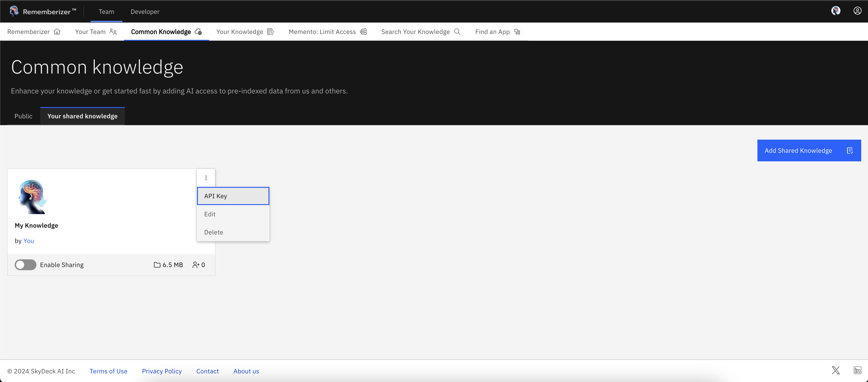
Task: Open the Privacy Policy link
Action: coord(162,371)
